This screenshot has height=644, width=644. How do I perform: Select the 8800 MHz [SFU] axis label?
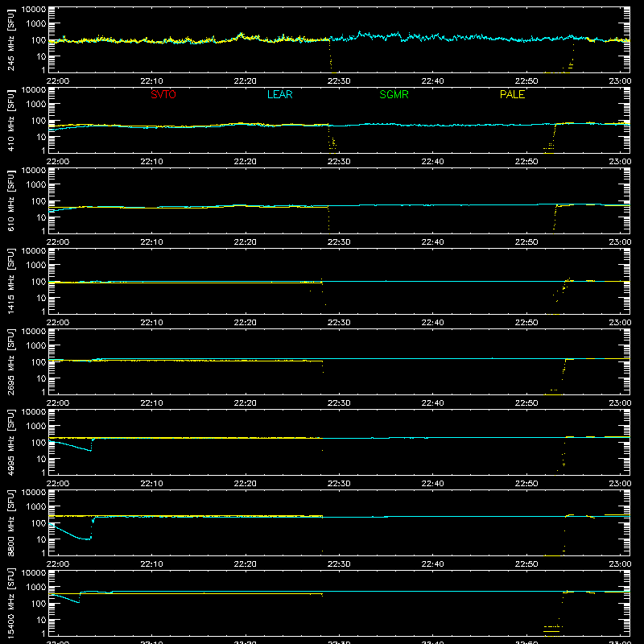coord(11,522)
